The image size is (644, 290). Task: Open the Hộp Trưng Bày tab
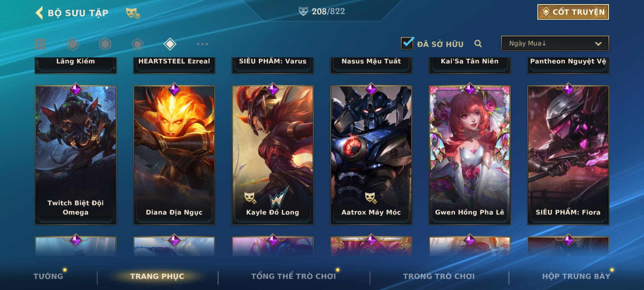pos(576,276)
